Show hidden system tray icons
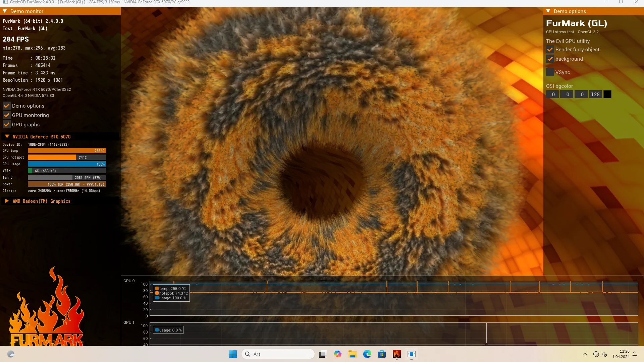The image size is (644, 362). click(x=585, y=354)
